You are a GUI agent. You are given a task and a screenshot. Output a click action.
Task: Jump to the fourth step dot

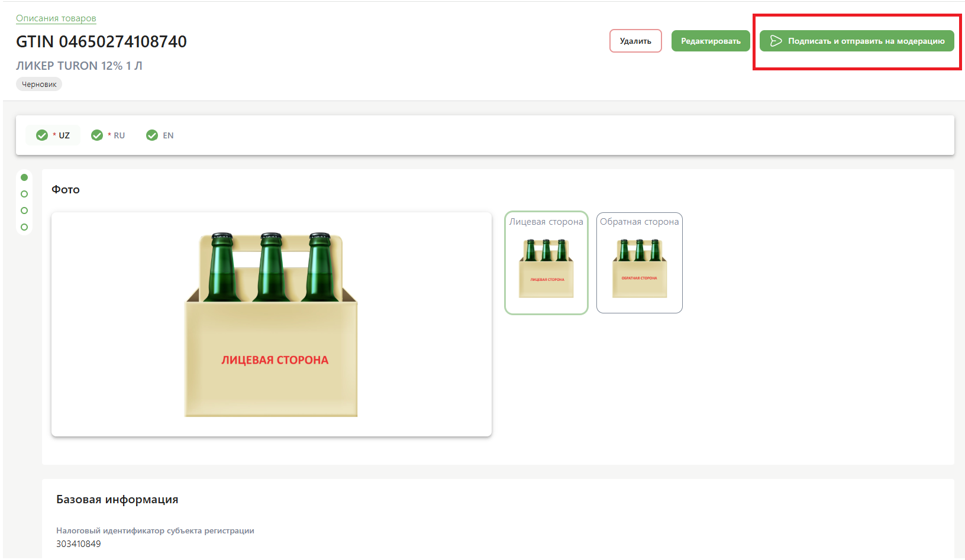tap(24, 227)
